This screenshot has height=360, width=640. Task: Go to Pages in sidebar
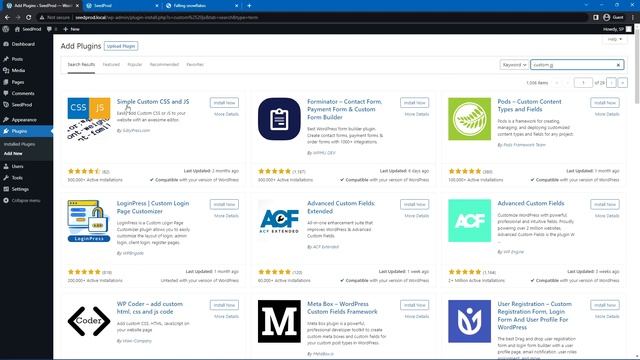tap(18, 82)
